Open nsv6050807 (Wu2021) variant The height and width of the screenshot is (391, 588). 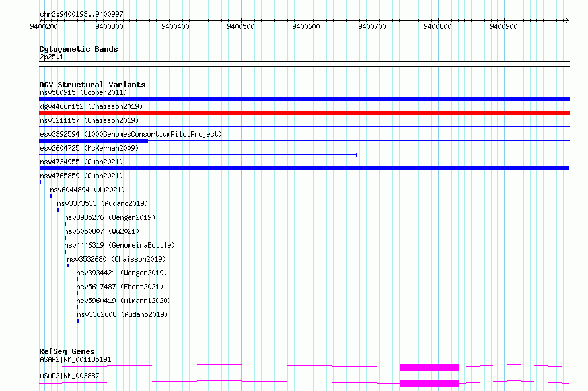point(102,231)
